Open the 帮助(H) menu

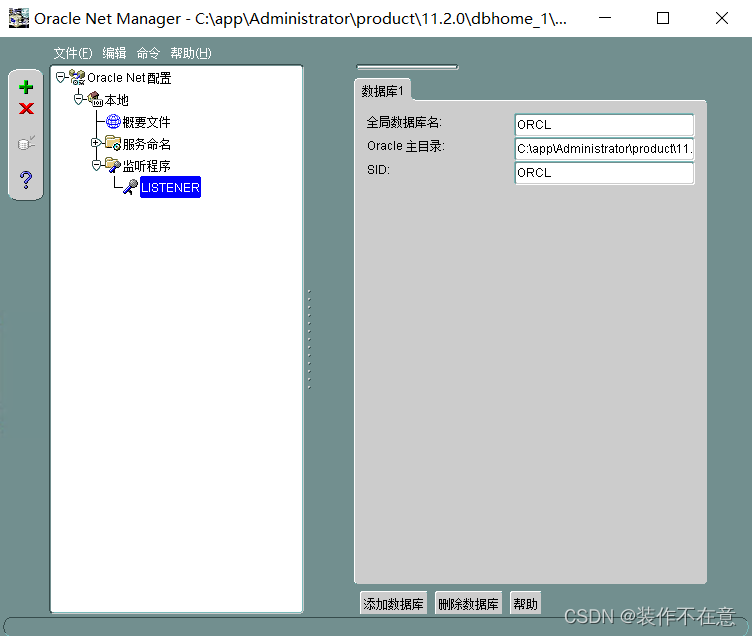pyautogui.click(x=191, y=53)
